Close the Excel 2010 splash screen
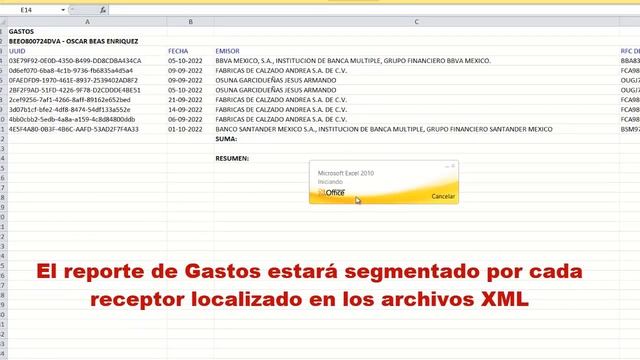 (x=453, y=166)
